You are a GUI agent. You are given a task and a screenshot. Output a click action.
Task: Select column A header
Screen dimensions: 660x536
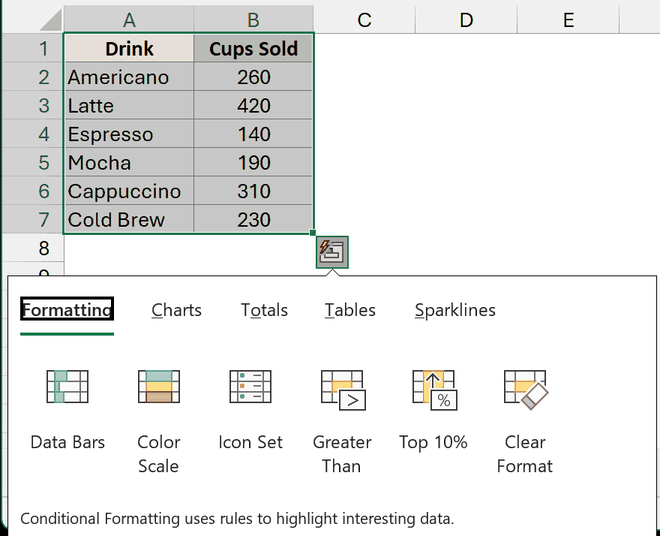click(129, 19)
